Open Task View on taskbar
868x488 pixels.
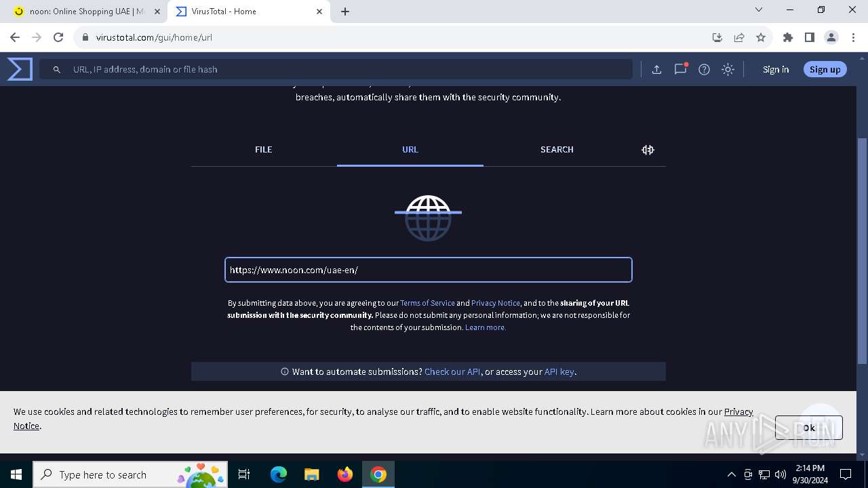click(x=244, y=474)
